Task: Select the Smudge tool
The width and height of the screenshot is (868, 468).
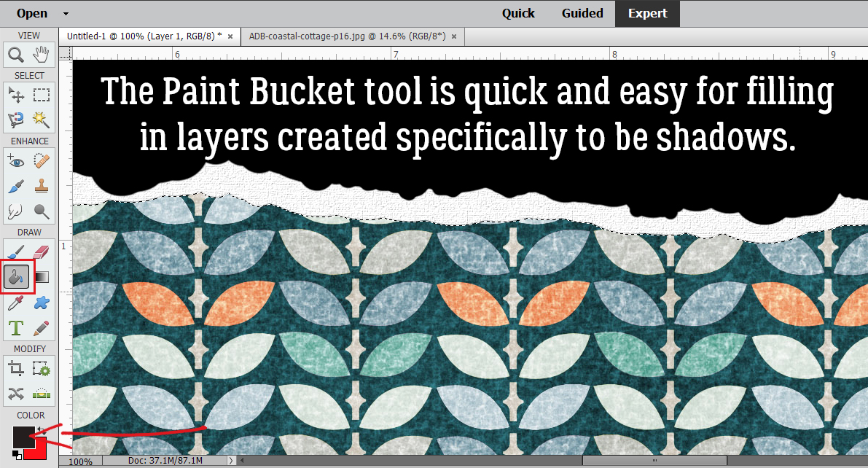Action: [16, 211]
